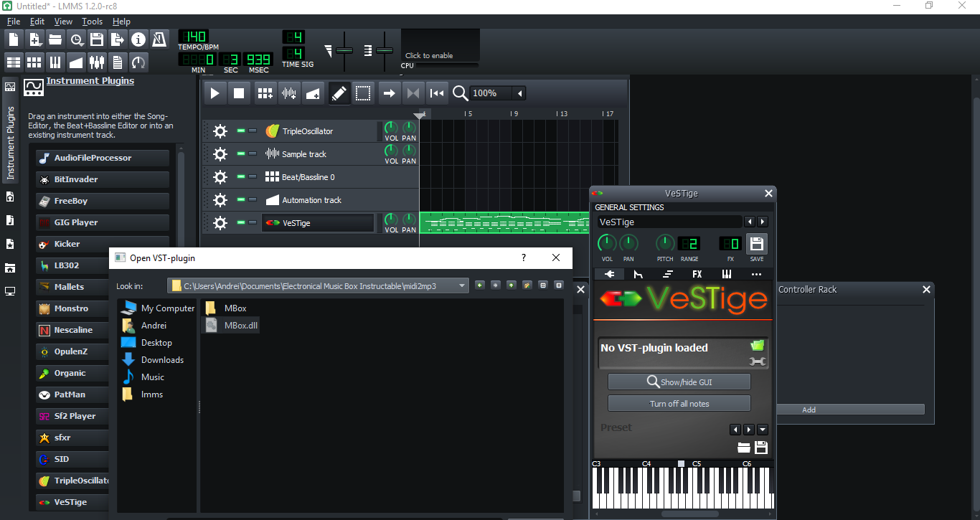Show the Automation Editor icon
The width and height of the screenshot is (980, 520).
(76, 62)
